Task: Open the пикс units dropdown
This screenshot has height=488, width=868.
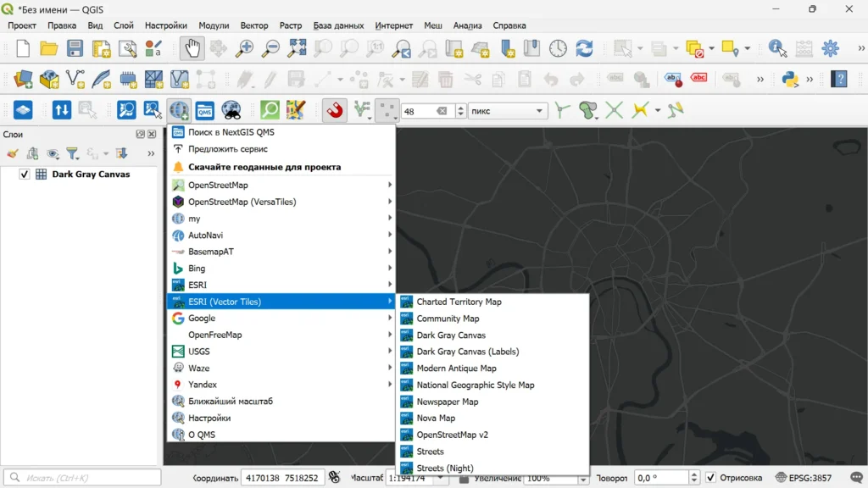Action: point(508,111)
